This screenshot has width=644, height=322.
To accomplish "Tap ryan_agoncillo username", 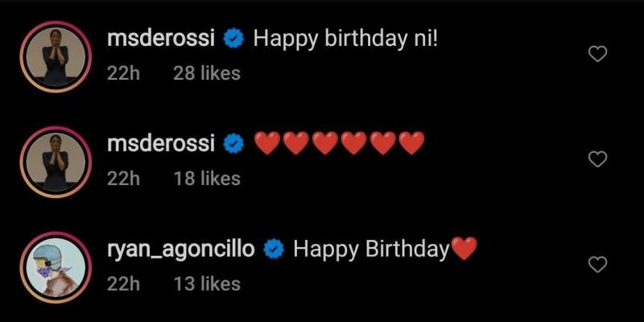I will coord(180,250).
